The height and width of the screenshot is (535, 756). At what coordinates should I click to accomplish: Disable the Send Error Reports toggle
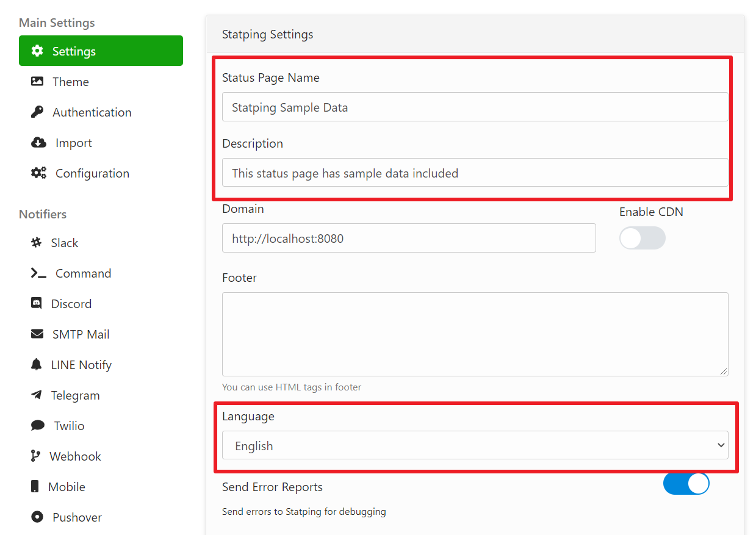(x=686, y=483)
